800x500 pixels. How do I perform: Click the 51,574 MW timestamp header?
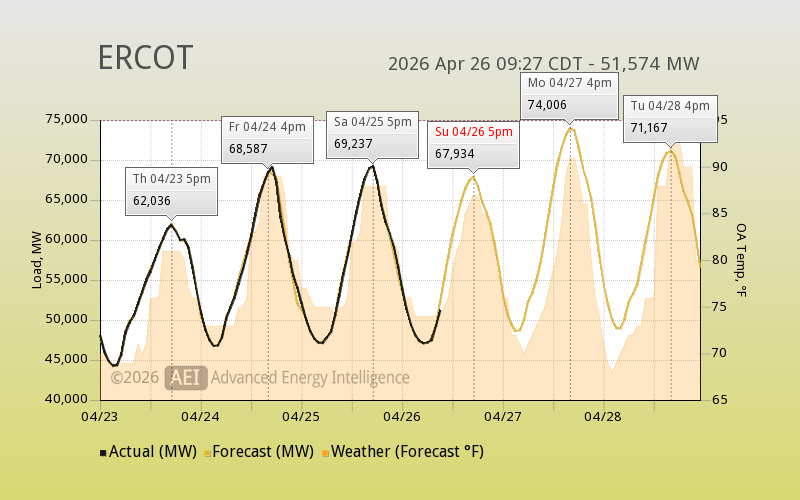543,64
